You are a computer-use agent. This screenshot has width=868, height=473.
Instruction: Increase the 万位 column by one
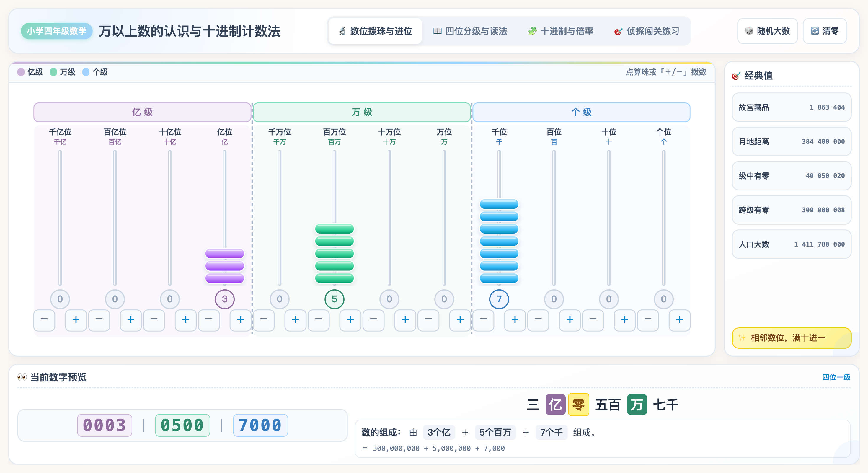coord(460,320)
